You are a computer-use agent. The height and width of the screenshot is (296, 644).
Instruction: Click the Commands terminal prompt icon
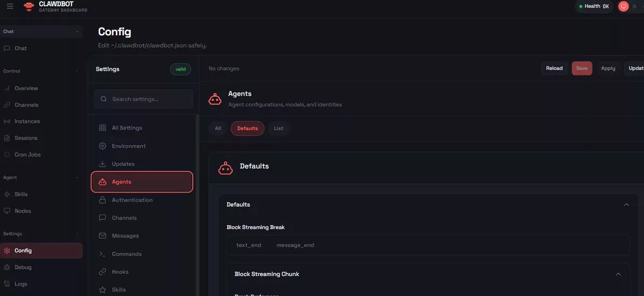(103, 254)
